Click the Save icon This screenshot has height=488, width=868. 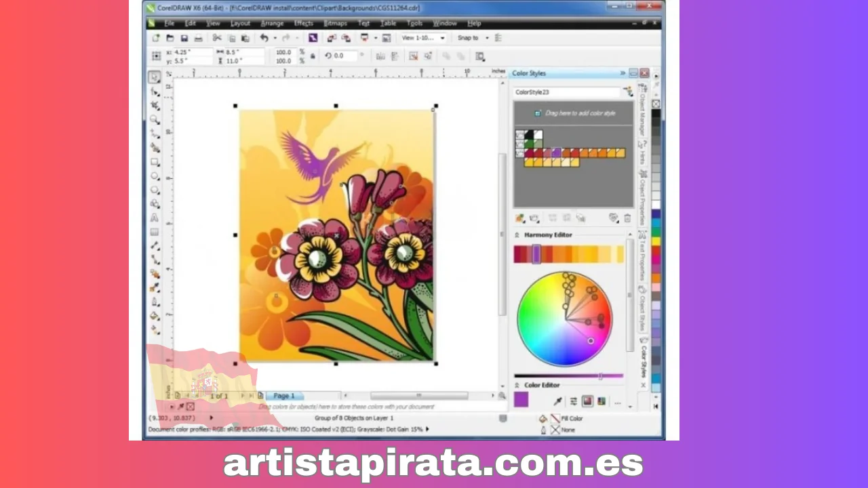[x=184, y=38]
